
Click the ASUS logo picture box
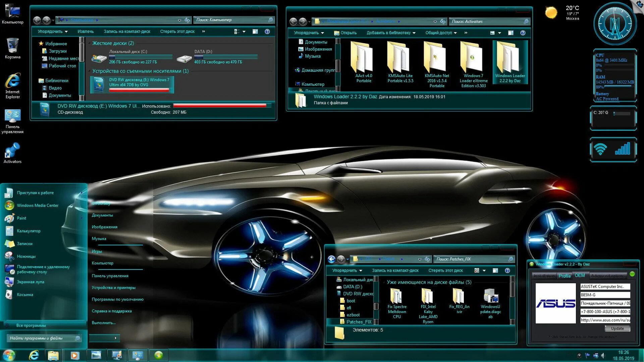tap(555, 303)
